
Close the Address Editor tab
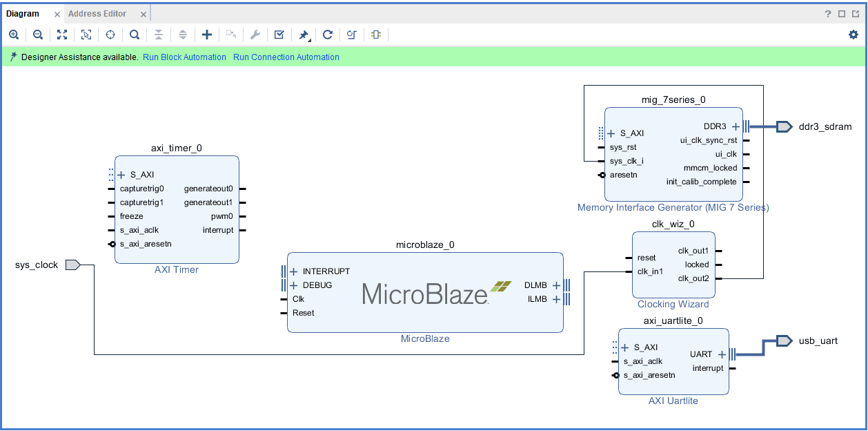(143, 14)
